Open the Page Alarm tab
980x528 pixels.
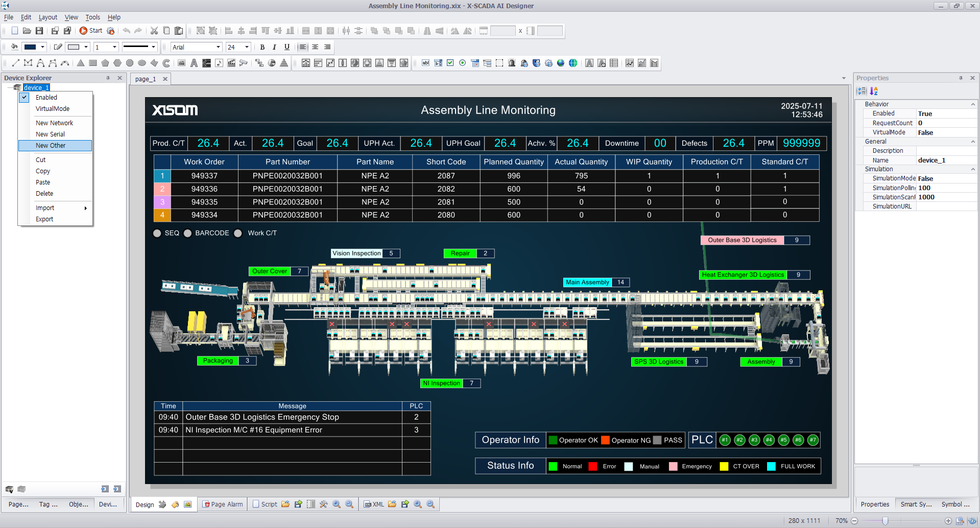coord(223,504)
